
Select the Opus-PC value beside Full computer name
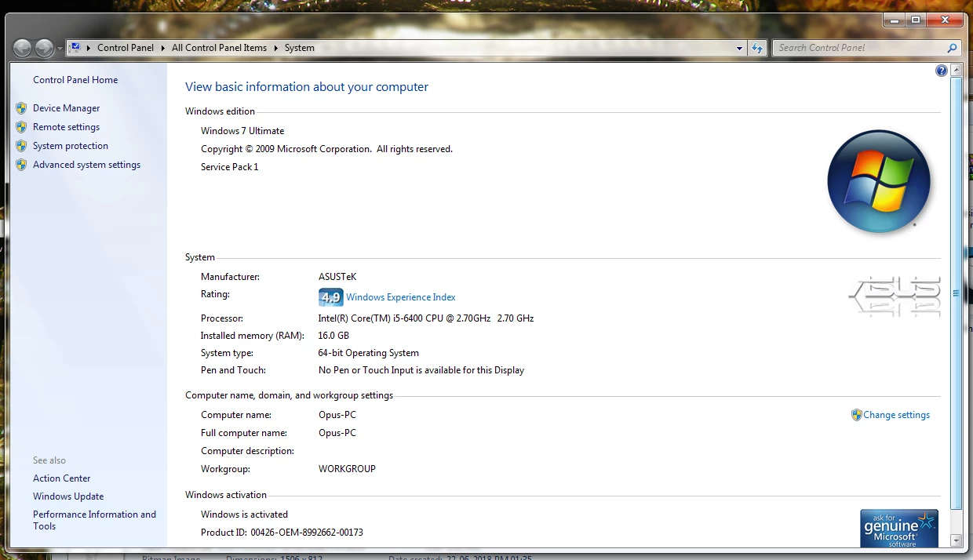tap(337, 433)
